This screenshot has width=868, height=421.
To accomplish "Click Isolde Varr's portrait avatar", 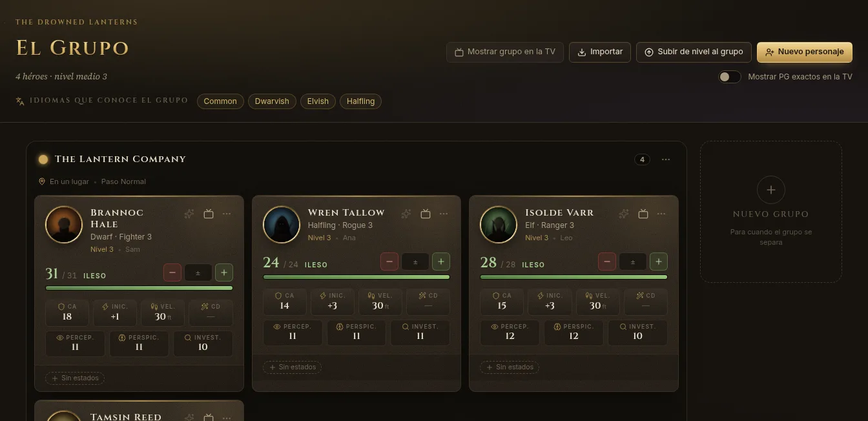I will [x=499, y=225].
